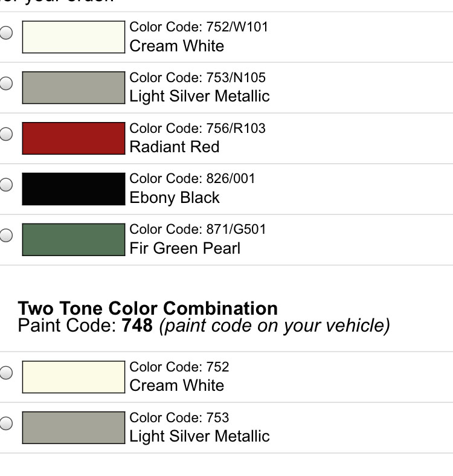Image resolution: width=453 pixels, height=476 pixels.
Task: Click the Two Tone Color Combination heading
Action: tap(148, 308)
